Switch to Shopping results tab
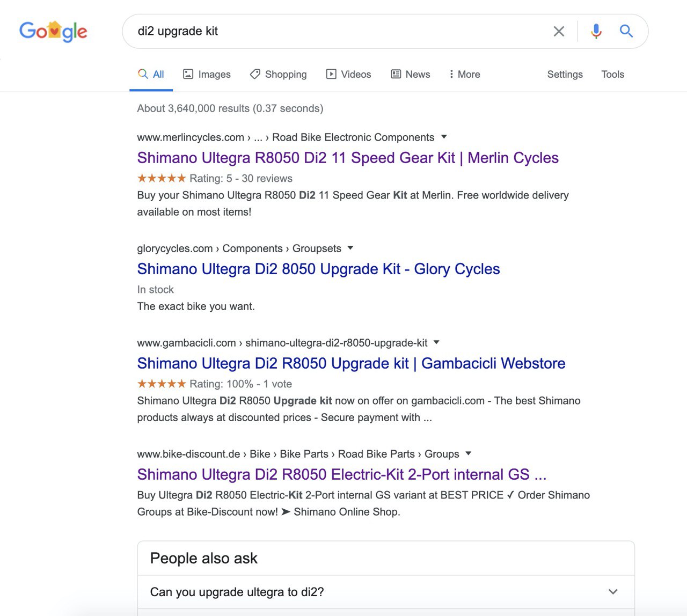The image size is (687, 616). [279, 75]
